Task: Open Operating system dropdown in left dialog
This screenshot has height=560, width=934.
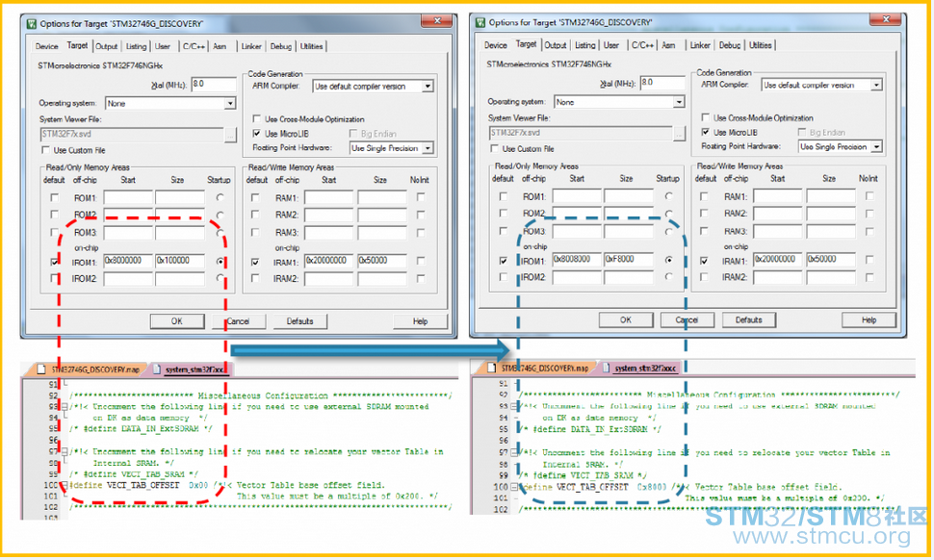Action: pyautogui.click(x=230, y=104)
